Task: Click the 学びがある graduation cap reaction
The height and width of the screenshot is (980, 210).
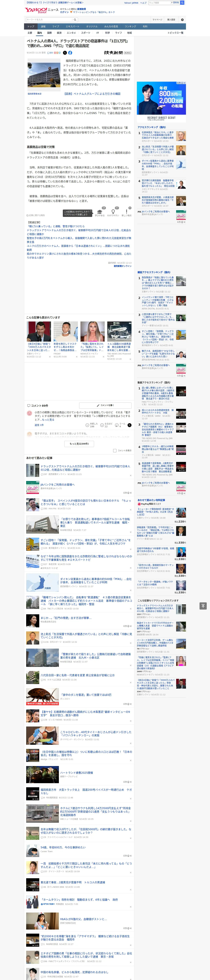Action: click(x=100, y=213)
